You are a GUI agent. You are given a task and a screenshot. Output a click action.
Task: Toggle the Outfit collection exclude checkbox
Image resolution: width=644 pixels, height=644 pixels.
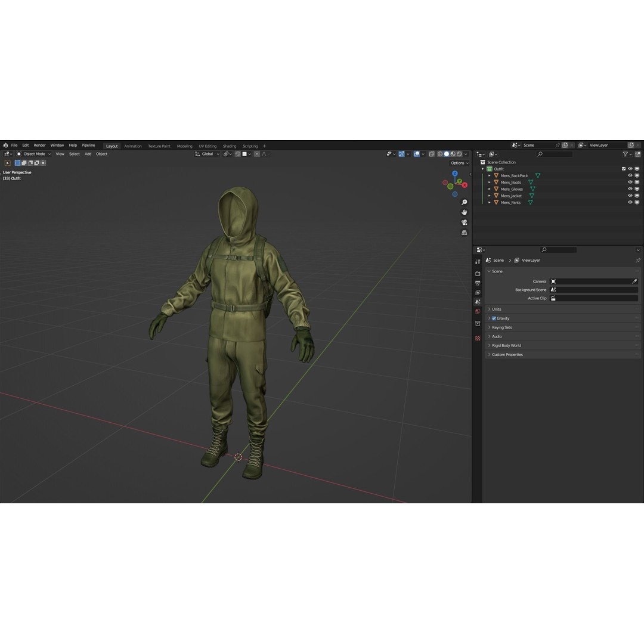pos(624,169)
